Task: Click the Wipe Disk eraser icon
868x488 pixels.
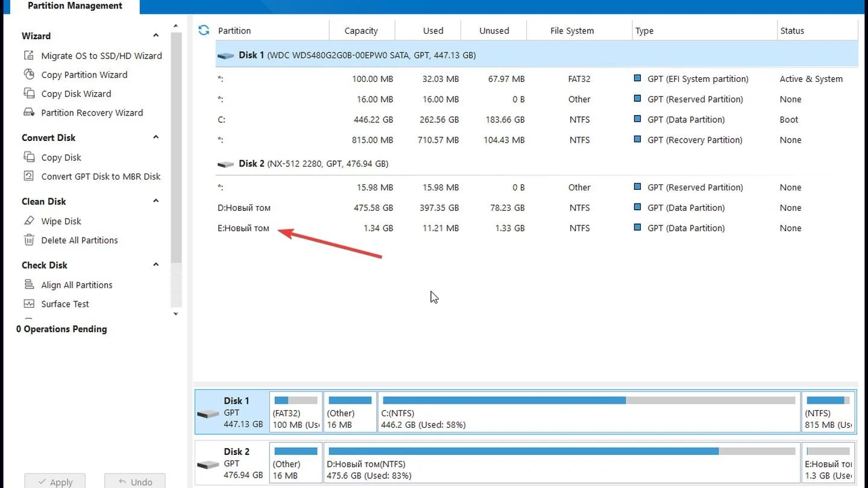Action: point(28,221)
